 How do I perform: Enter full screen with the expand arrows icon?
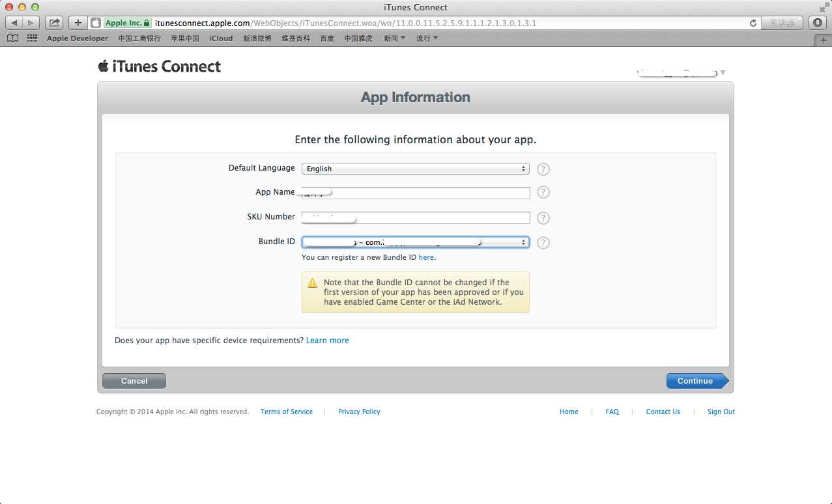coord(824,7)
